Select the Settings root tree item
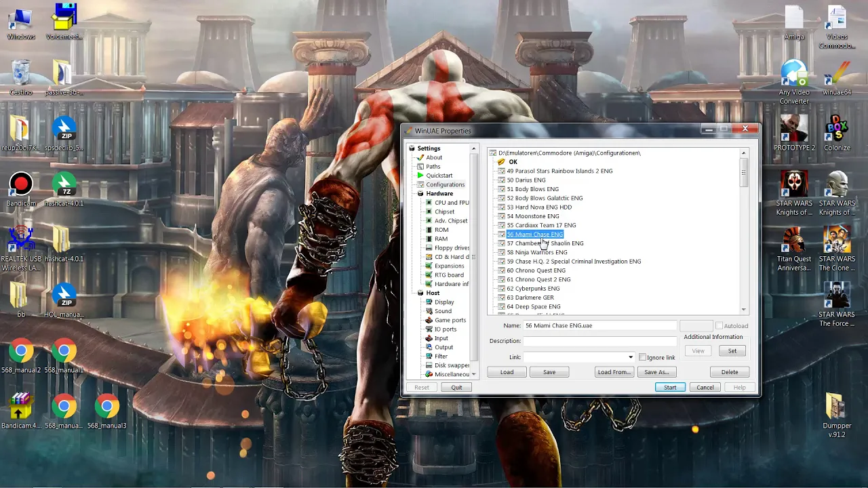 [429, 148]
